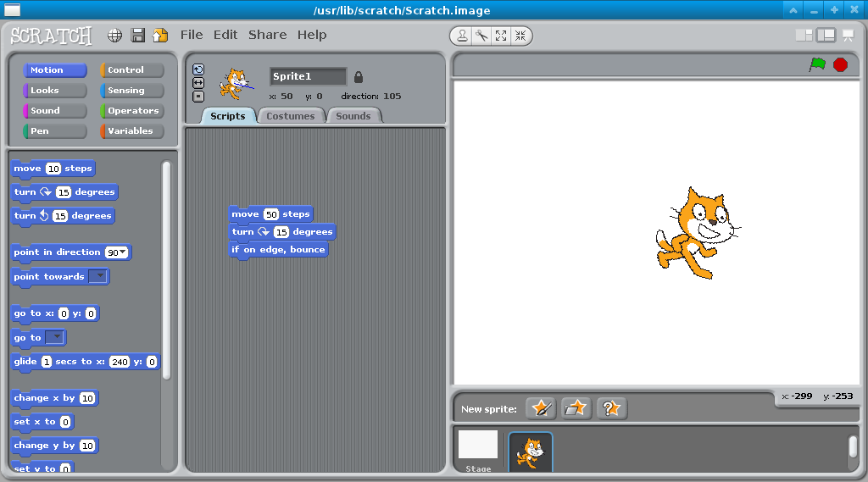Select the Shrink sprite tool
Image resolution: width=868 pixels, height=482 pixels.
pyautogui.click(x=520, y=36)
